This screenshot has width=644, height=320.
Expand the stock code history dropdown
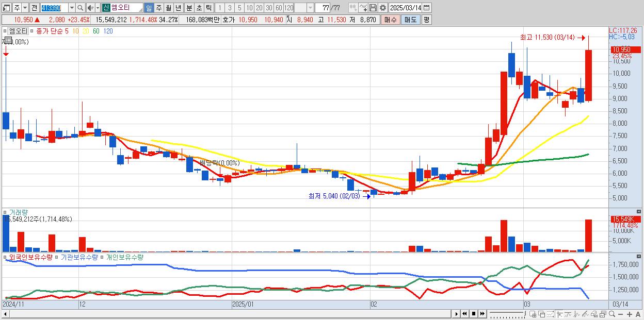coord(72,8)
